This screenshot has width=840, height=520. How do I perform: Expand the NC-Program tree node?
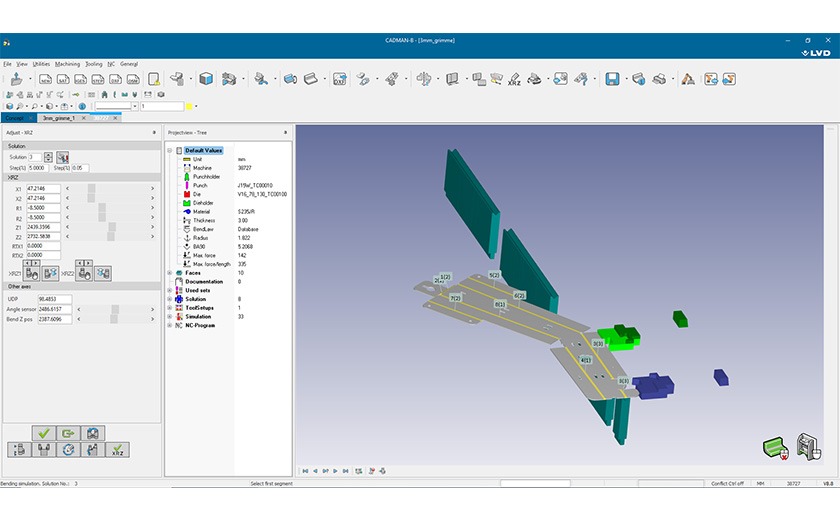(x=170, y=325)
